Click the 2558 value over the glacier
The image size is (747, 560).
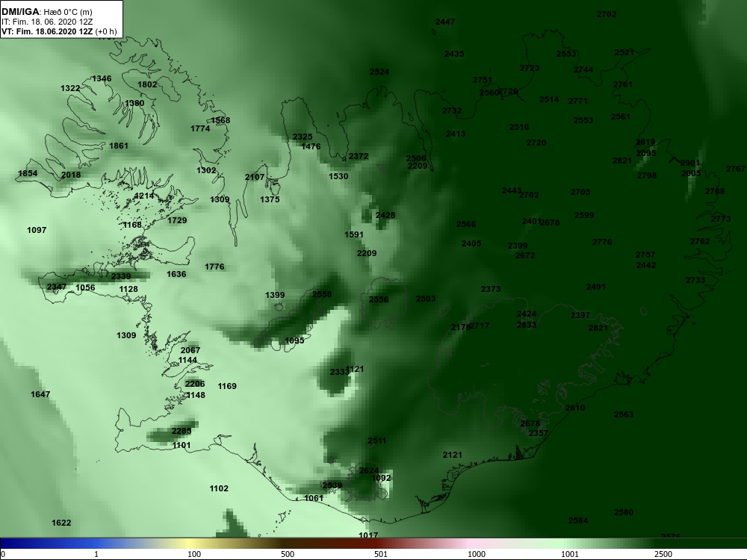(x=321, y=294)
